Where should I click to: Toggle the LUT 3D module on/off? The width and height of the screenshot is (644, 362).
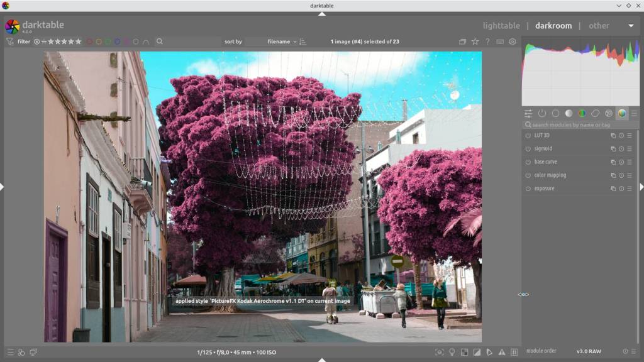pyautogui.click(x=528, y=136)
